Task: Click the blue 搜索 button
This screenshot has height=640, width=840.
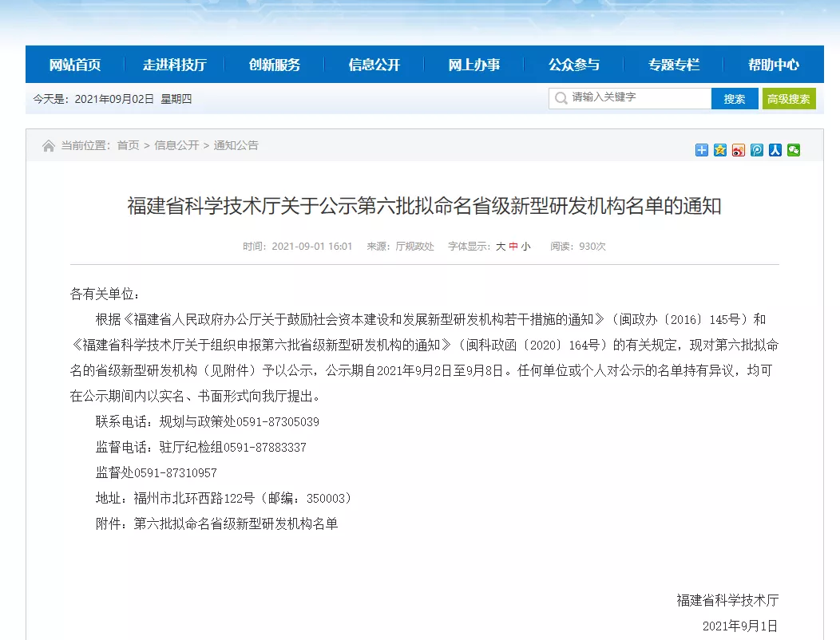Action: (735, 98)
